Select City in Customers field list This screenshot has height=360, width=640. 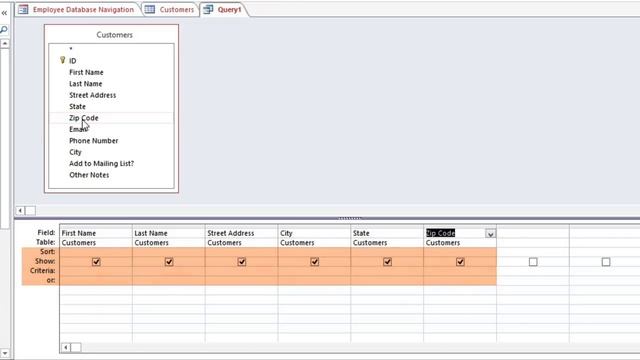coord(76,152)
